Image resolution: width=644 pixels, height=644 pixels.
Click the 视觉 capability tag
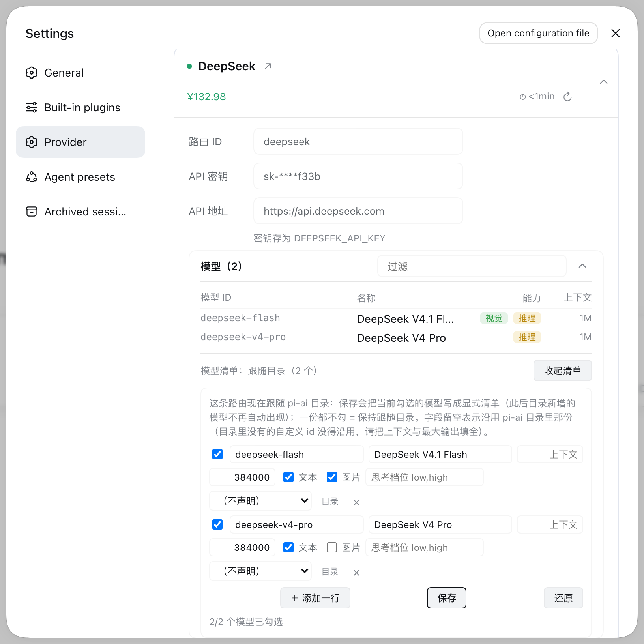(x=494, y=318)
